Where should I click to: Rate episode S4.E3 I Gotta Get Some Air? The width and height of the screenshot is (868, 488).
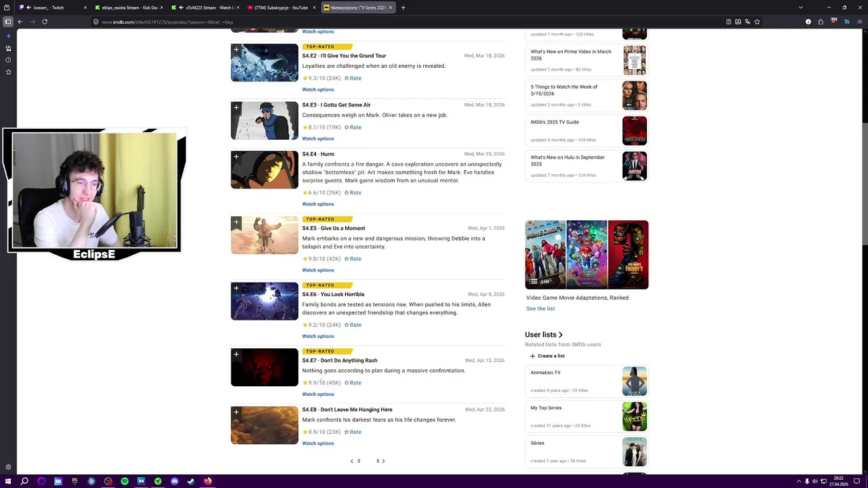(353, 127)
